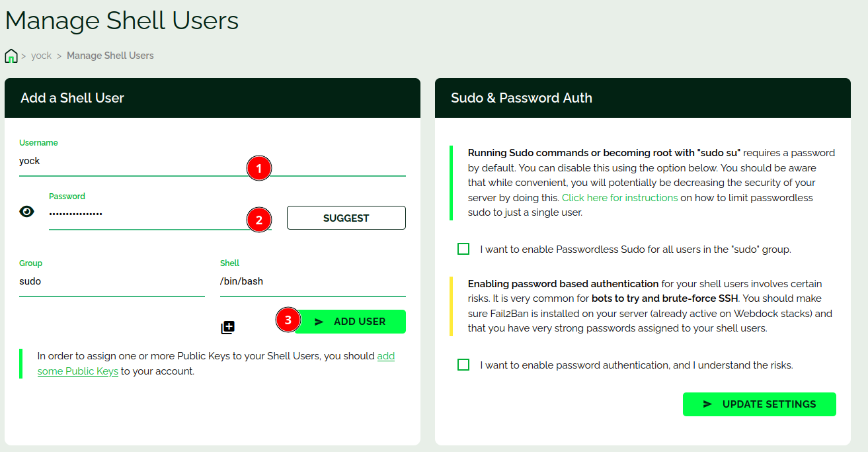Click the red step 3 marker
This screenshot has width=868, height=452.
tap(288, 321)
